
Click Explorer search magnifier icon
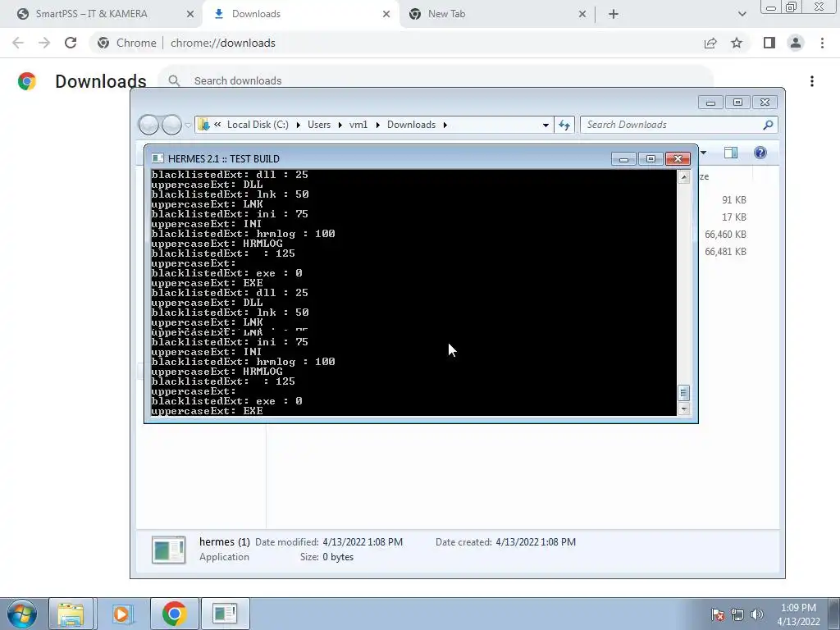[768, 125]
